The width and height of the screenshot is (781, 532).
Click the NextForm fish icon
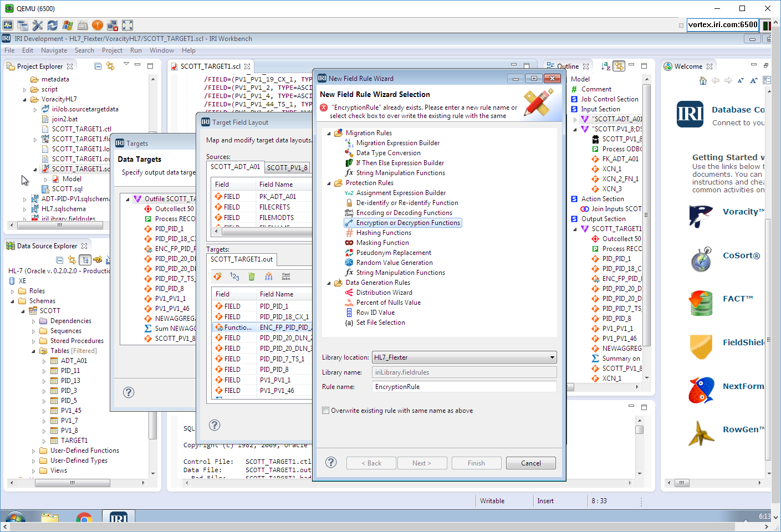point(701,390)
